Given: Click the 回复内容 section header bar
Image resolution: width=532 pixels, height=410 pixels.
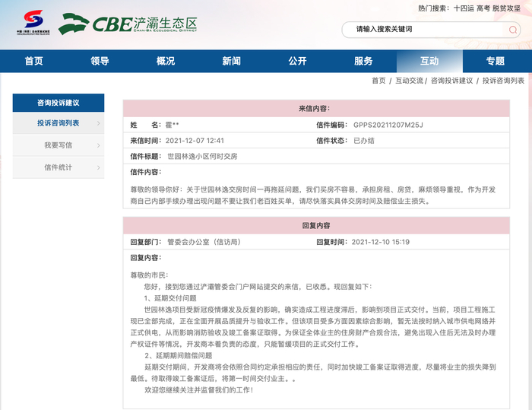Looking at the screenshot, I should point(316,226).
